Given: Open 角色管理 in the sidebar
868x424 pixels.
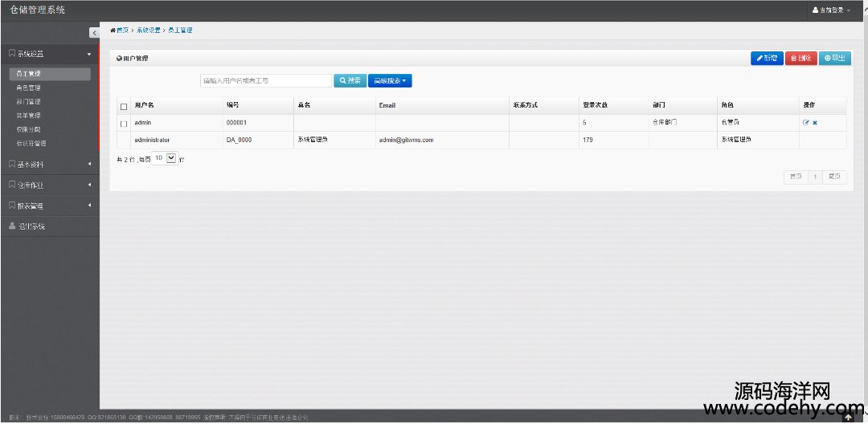Looking at the screenshot, I should (28, 88).
